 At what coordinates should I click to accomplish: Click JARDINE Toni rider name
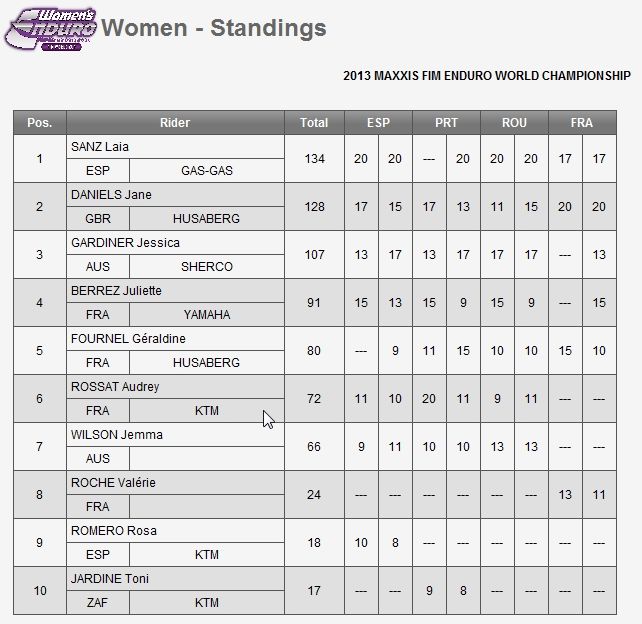tap(110, 579)
